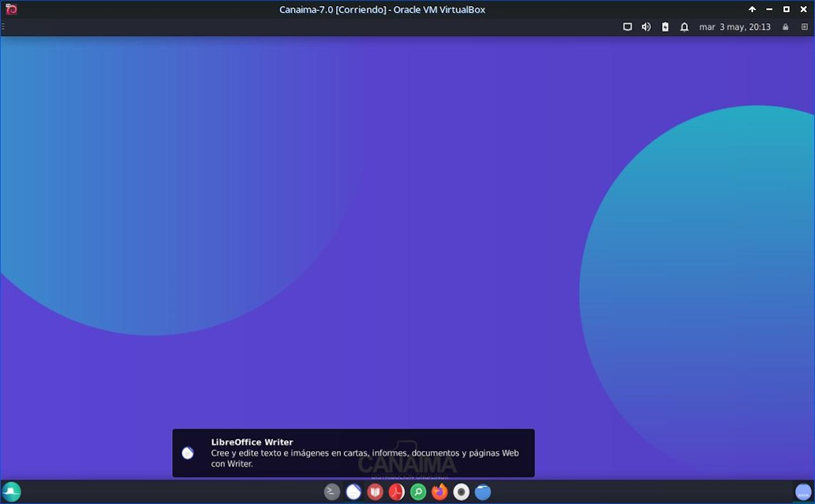Launch Firefox browser from the dock
The width and height of the screenshot is (815, 504).
(x=439, y=492)
